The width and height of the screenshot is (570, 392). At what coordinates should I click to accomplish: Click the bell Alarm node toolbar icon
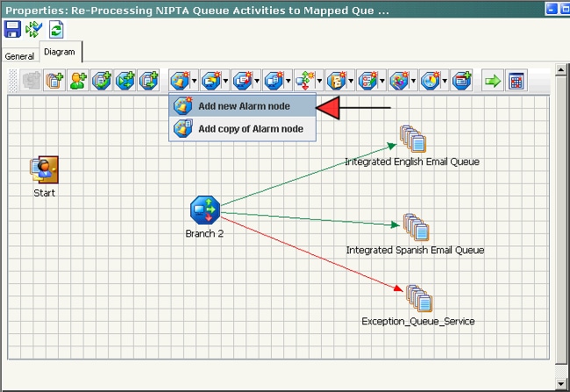pyautogui.click(x=180, y=81)
